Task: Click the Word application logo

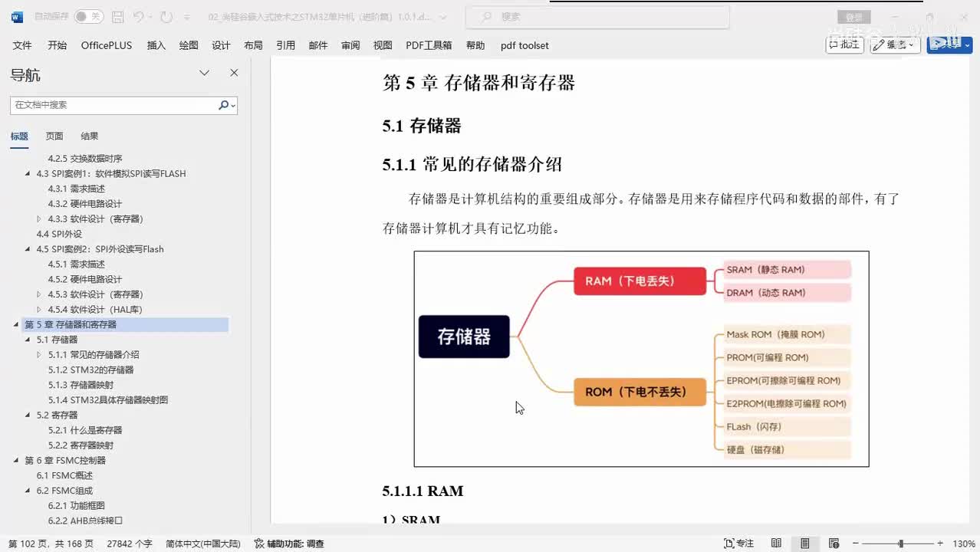Action: click(18, 16)
